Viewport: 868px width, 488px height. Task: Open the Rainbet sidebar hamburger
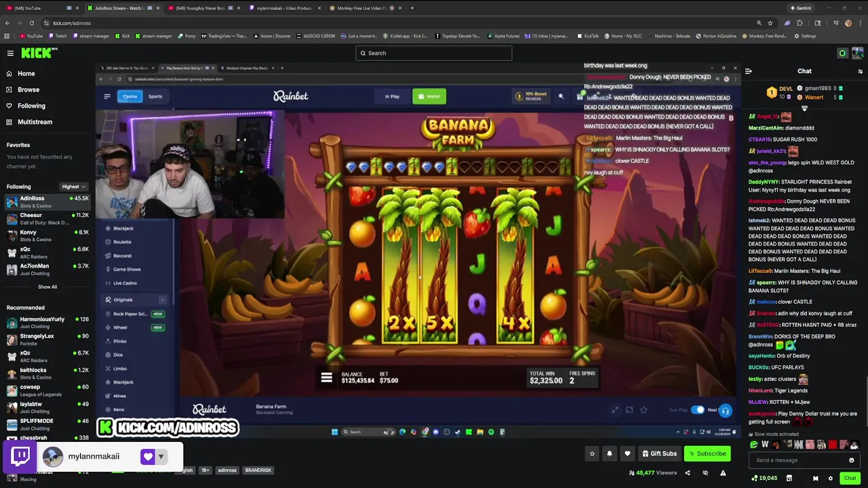click(107, 96)
